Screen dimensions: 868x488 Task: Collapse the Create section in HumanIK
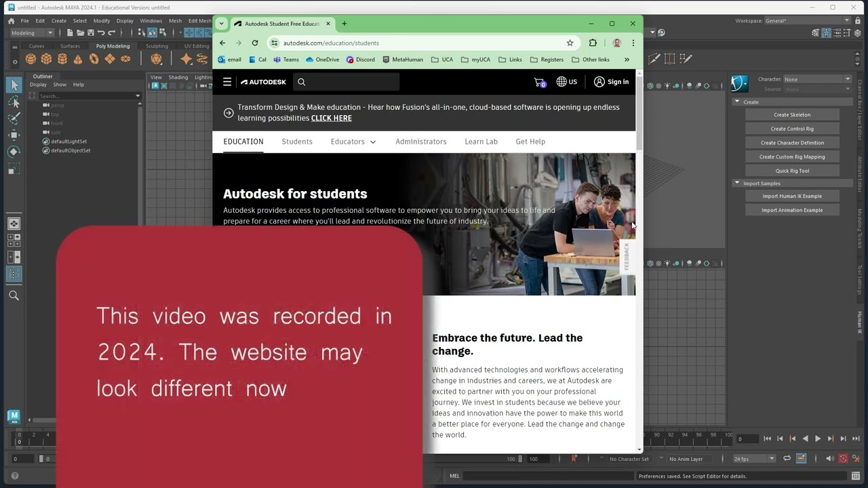tap(737, 102)
